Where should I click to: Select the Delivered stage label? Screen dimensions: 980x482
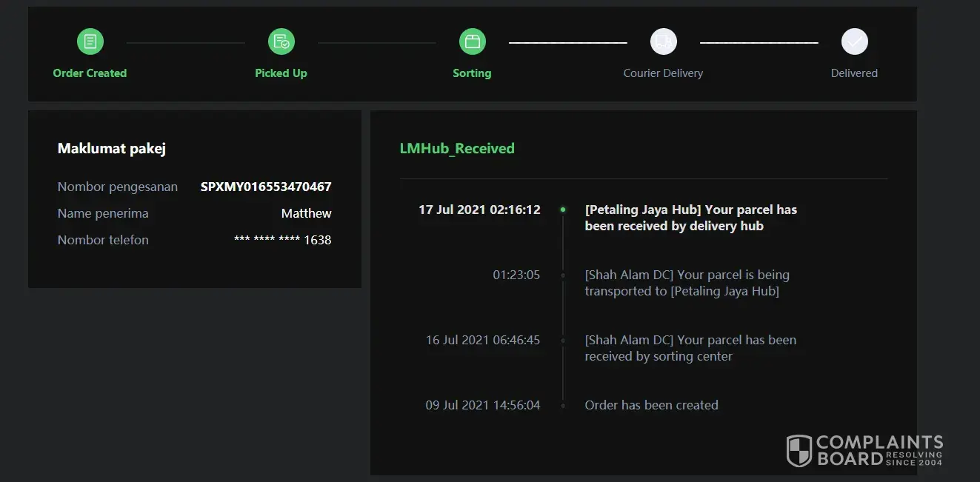coord(854,73)
